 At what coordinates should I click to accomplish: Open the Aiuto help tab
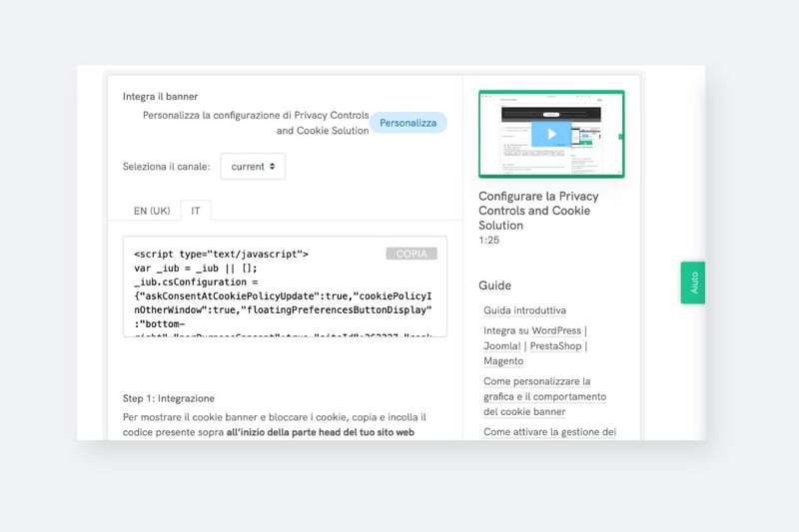pyautogui.click(x=693, y=282)
